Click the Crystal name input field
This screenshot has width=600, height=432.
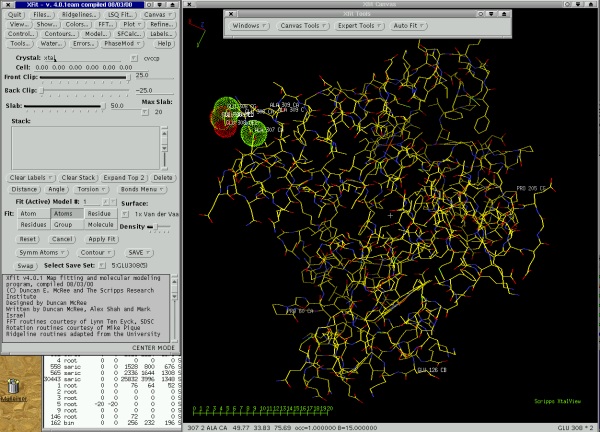[85, 59]
